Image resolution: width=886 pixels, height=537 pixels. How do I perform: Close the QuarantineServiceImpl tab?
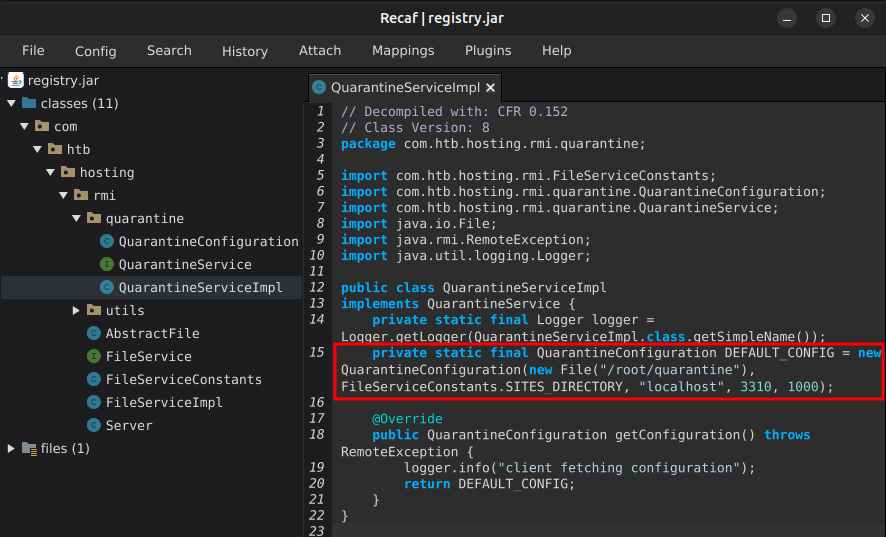point(490,88)
